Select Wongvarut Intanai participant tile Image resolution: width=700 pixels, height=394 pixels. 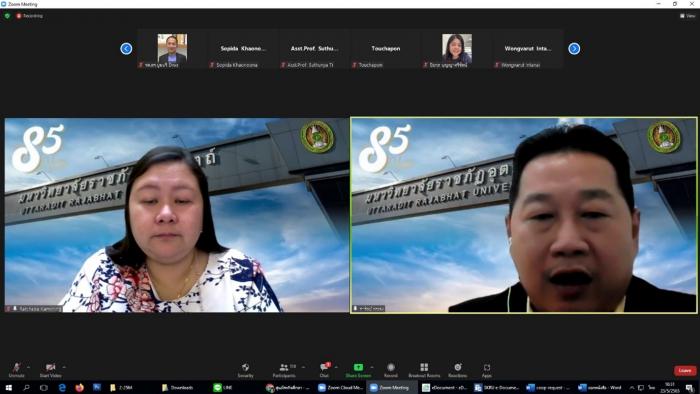point(528,49)
